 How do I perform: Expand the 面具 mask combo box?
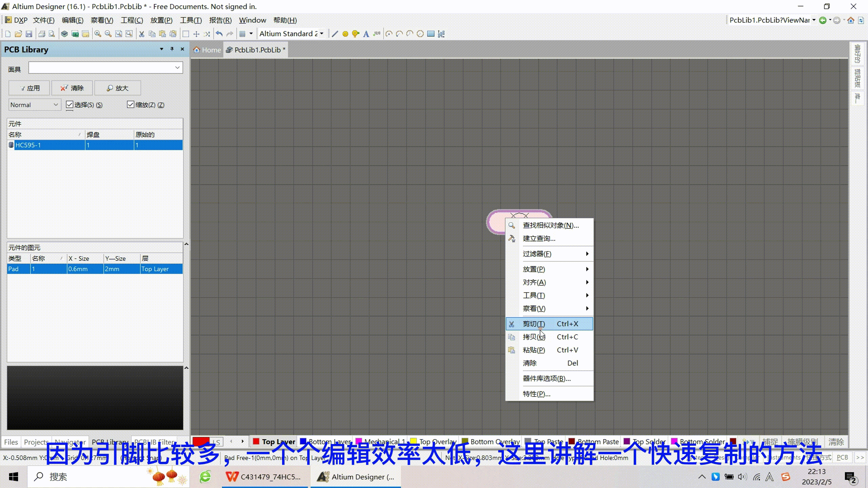pyautogui.click(x=177, y=68)
